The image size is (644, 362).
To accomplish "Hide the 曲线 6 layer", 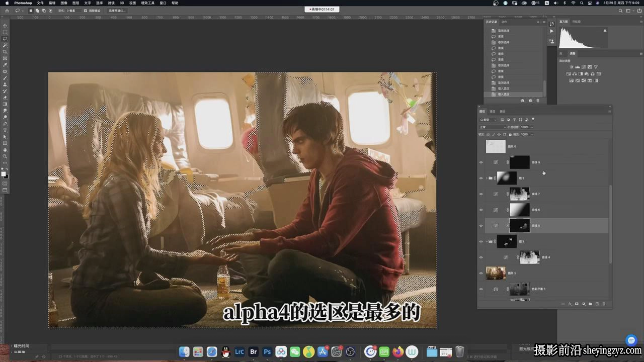I will pos(481,210).
